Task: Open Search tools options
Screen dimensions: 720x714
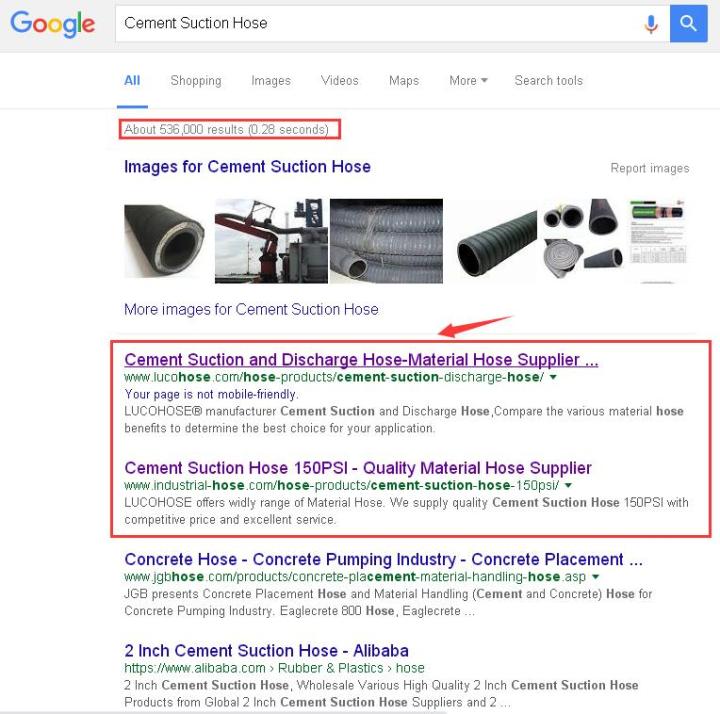Action: click(x=548, y=81)
